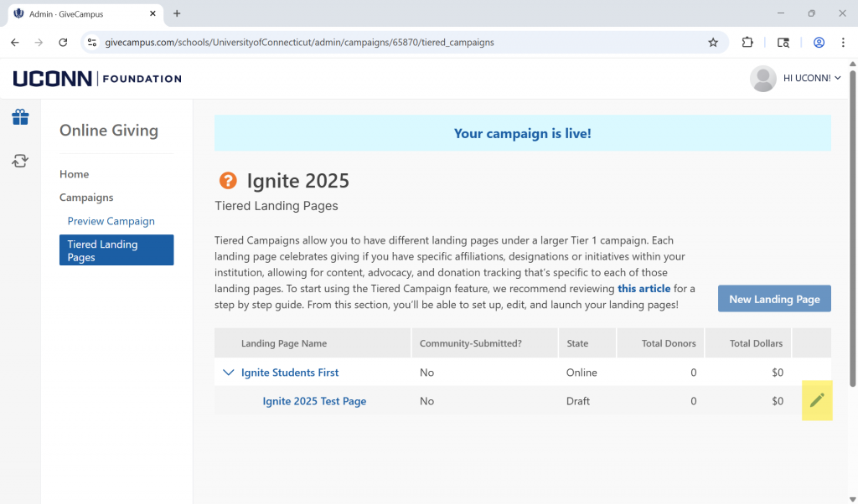Open the Ignite 2025 Test Page link
The image size is (858, 504).
click(x=314, y=401)
